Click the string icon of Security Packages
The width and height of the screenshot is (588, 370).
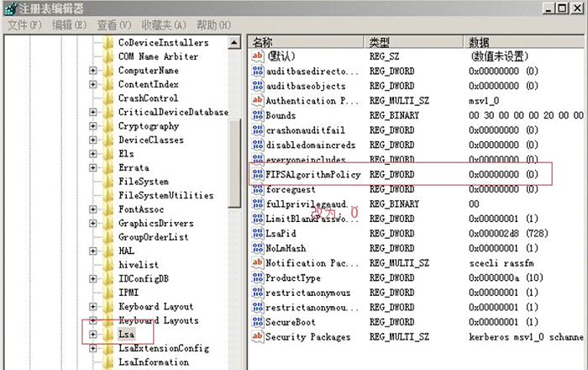pos(258,336)
